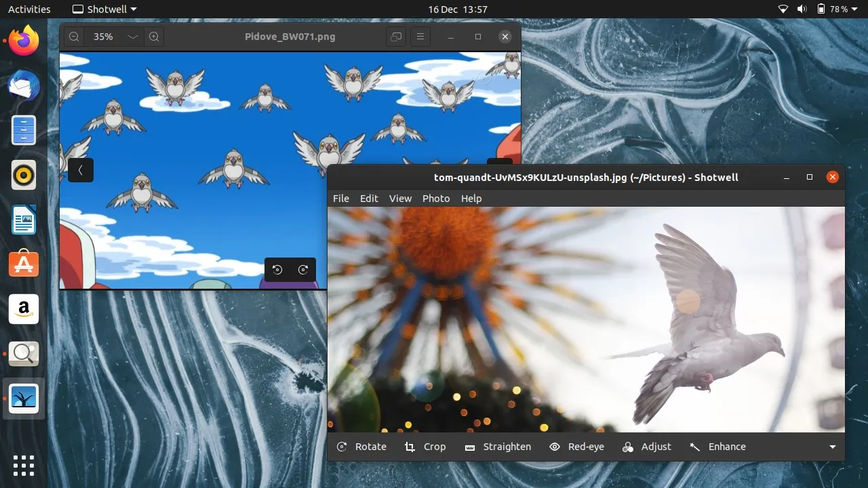Activate the Red-eye reduction tool
The height and width of the screenshot is (488, 868).
[x=576, y=447]
